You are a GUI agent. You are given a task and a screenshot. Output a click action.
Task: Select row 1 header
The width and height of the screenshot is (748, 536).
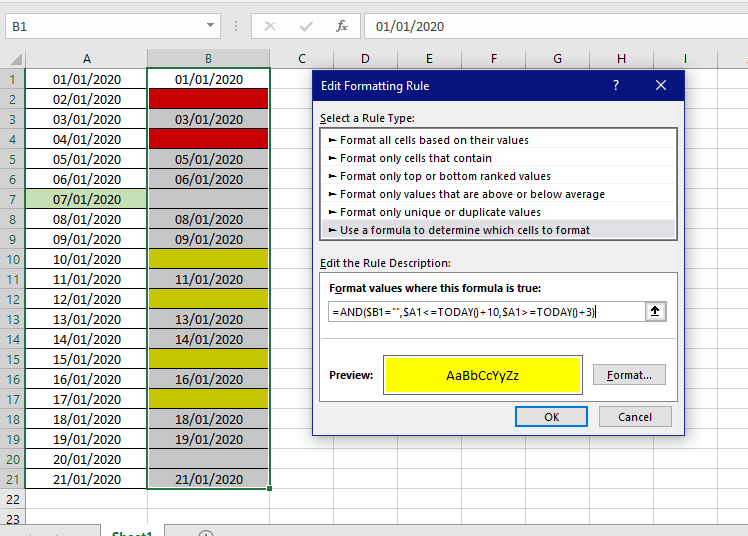click(x=12, y=79)
